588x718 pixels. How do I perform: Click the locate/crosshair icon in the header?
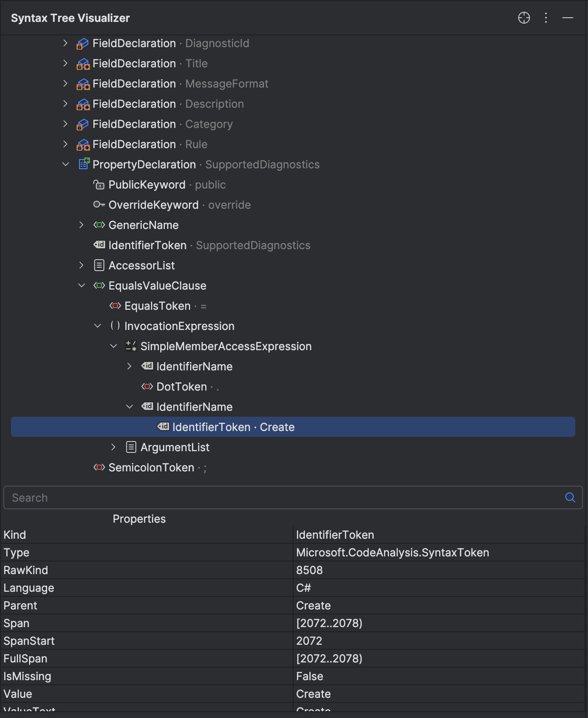click(524, 18)
